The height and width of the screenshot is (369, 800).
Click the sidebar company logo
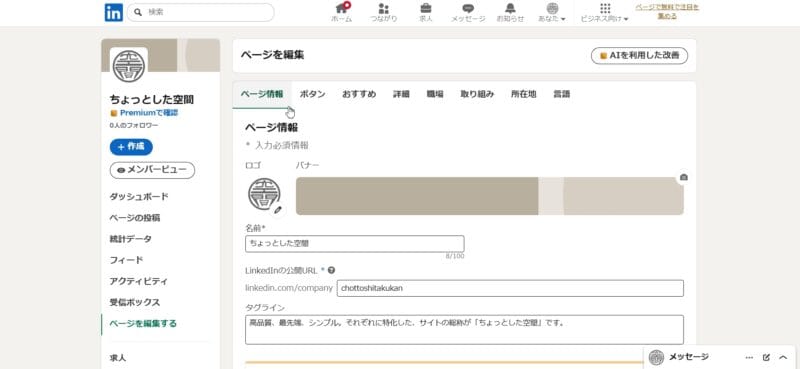click(x=129, y=66)
